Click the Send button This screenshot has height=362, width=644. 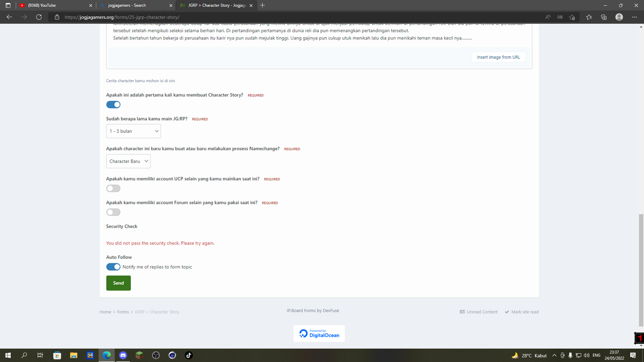click(x=118, y=283)
